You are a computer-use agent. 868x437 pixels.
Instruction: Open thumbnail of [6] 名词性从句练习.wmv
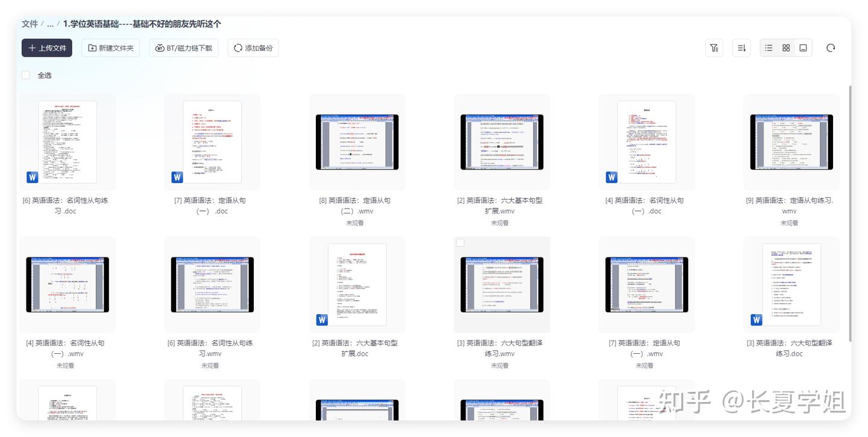[212, 285]
